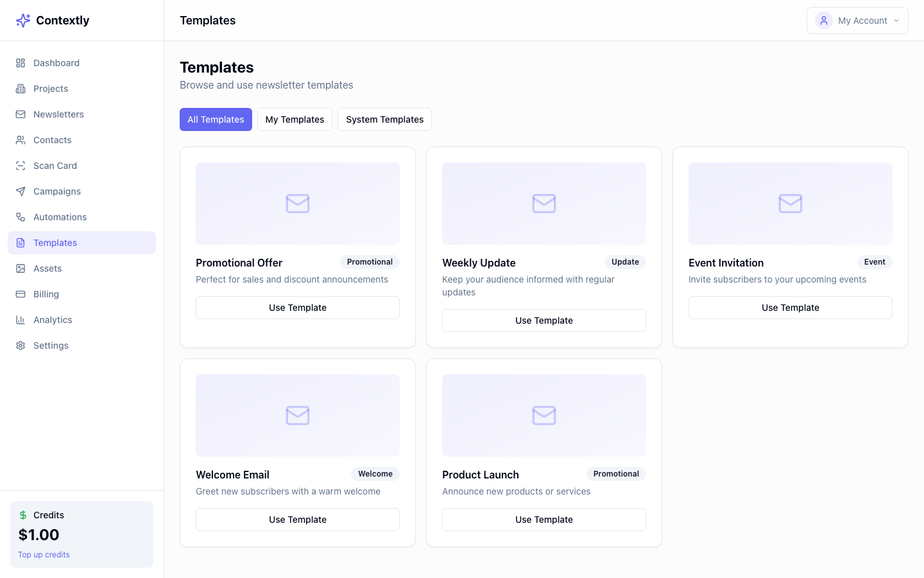Click the Analytics chart icon

pyautogui.click(x=21, y=319)
